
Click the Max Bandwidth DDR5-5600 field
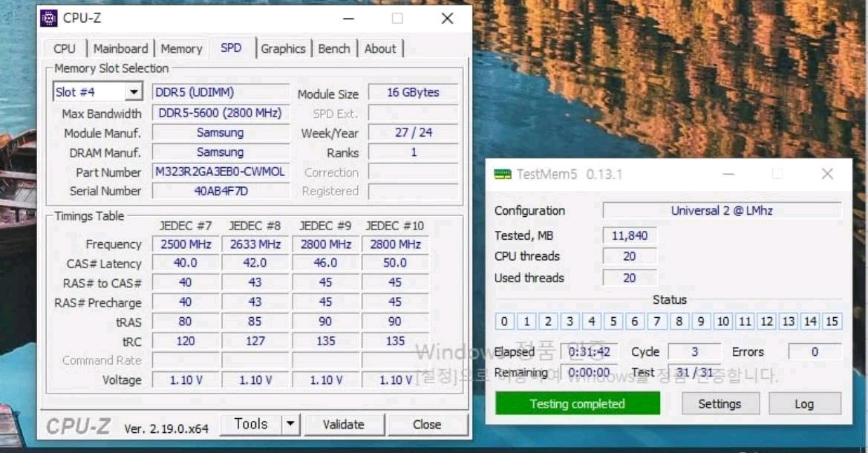(221, 113)
